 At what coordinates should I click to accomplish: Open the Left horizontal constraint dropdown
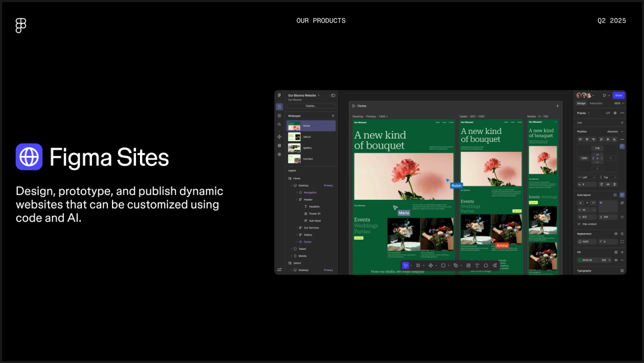pyautogui.click(x=587, y=177)
